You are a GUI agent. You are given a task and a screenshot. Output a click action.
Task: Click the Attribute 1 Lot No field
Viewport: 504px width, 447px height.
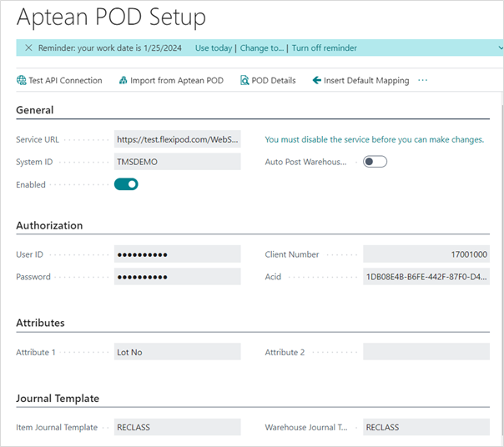coord(177,352)
